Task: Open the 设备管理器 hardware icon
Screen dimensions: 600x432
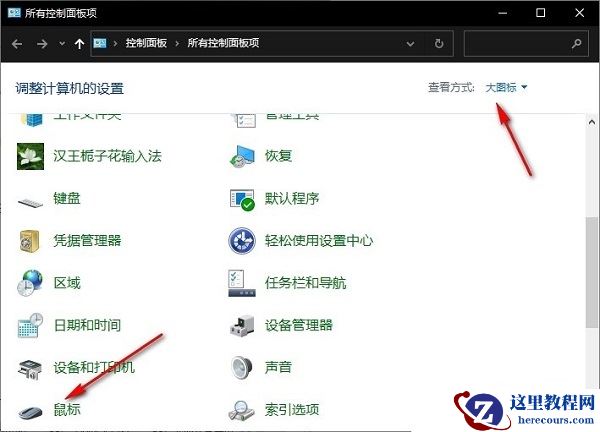Action: point(242,326)
